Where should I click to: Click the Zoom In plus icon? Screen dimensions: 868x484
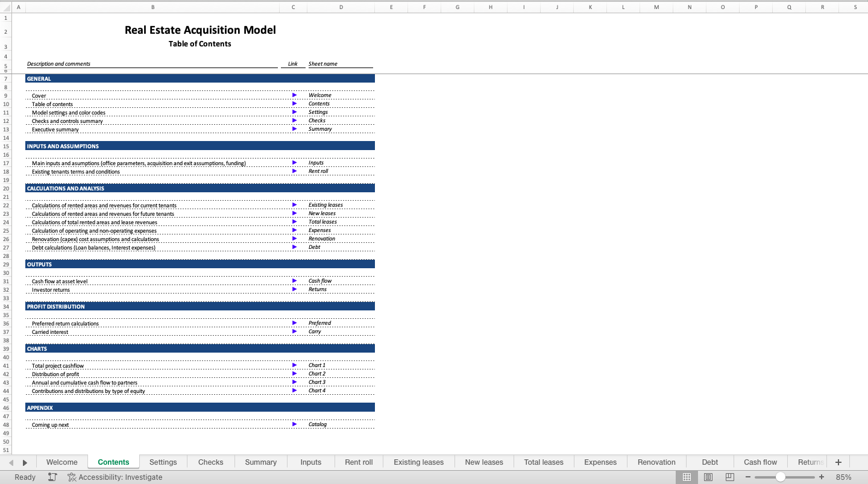pos(822,477)
